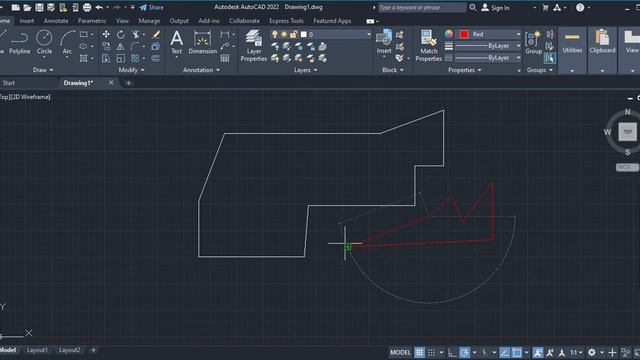
Task: Expand the Annotation panel dropdown
Action: pyautogui.click(x=201, y=70)
